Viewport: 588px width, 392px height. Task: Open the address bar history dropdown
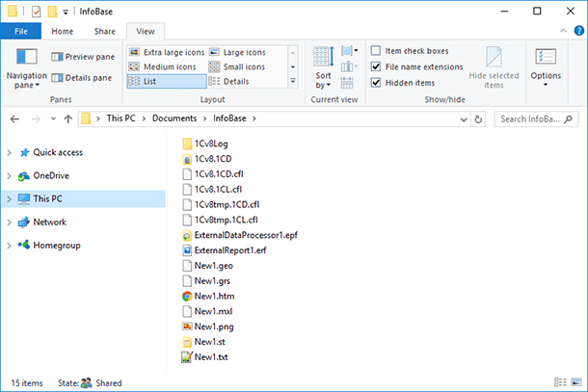(464, 119)
